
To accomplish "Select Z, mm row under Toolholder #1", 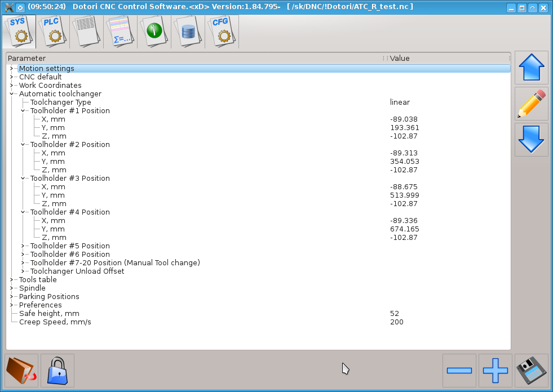I will (x=259, y=136).
